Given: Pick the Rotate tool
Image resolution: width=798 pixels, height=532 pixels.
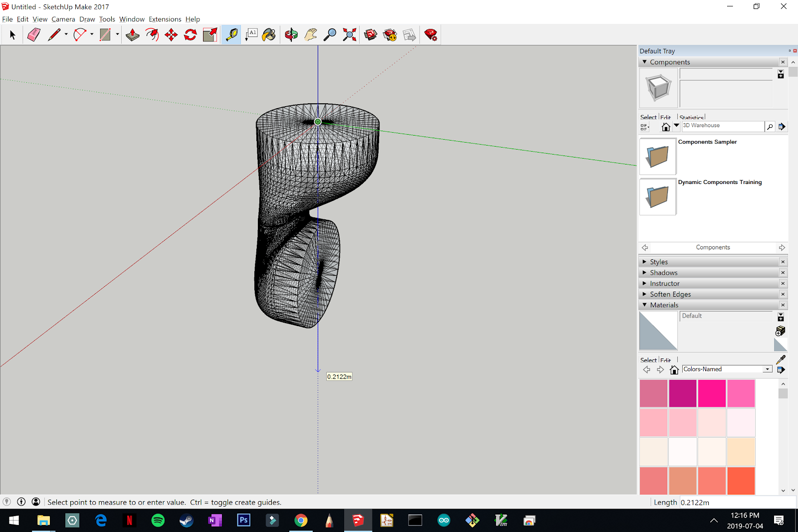Looking at the screenshot, I should tap(191, 35).
